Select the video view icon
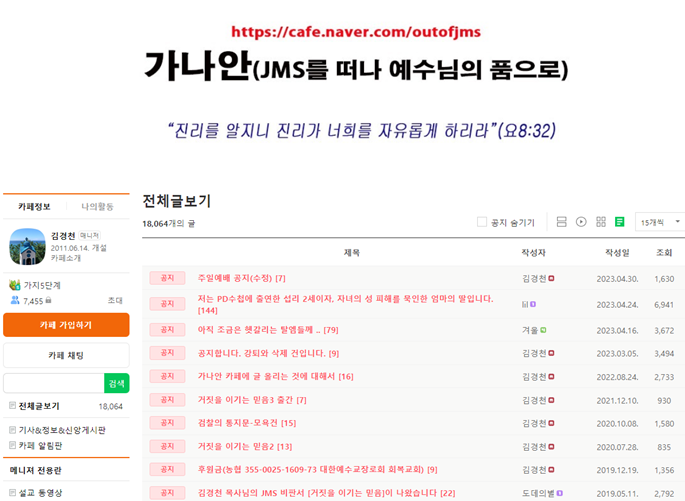 pos(581,222)
